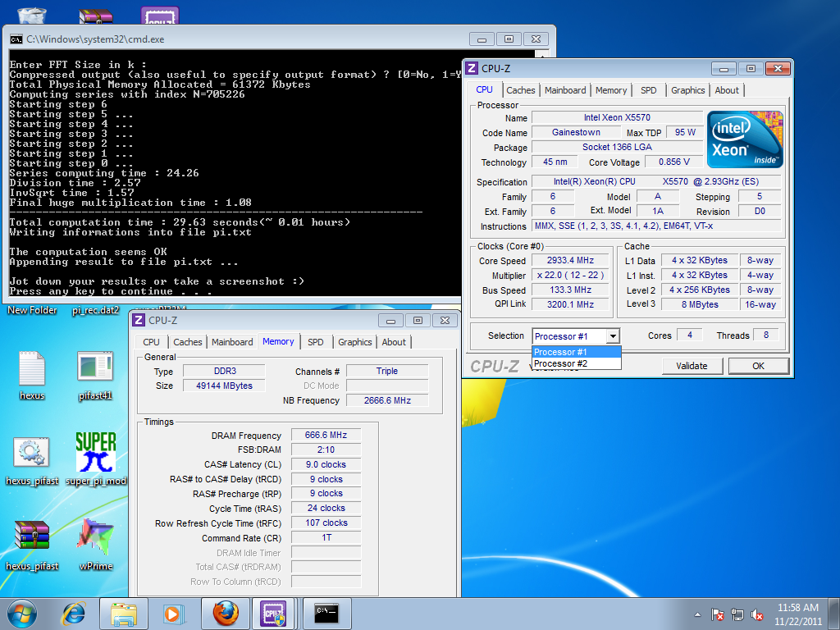
Task: Click the memory size 49144 MBytes value
Action: [224, 386]
